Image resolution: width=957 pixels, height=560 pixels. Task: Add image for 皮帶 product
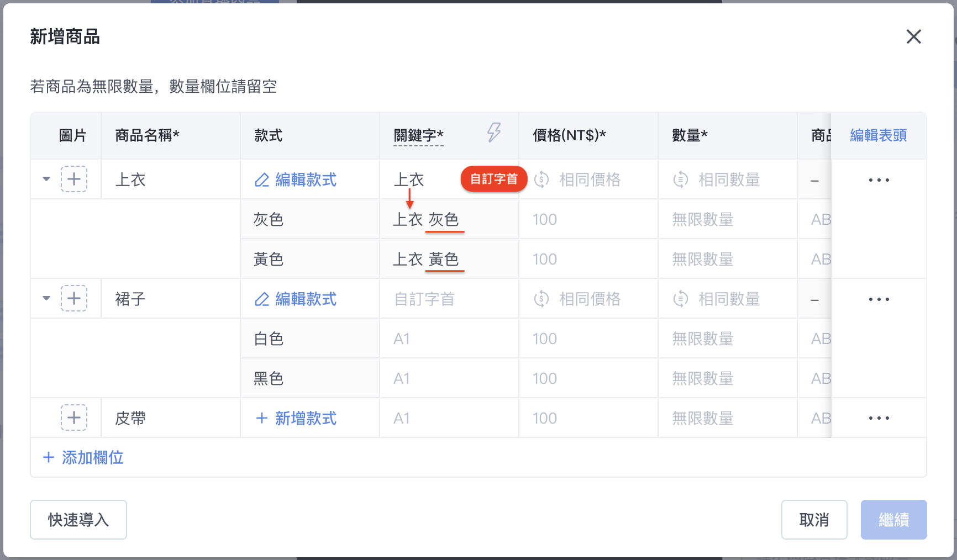pos(74,418)
